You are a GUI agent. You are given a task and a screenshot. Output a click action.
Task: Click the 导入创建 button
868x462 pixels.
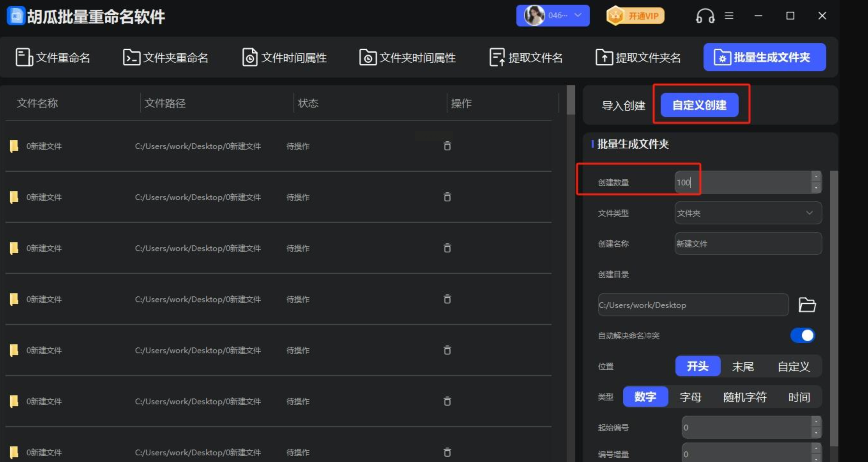[623, 106]
